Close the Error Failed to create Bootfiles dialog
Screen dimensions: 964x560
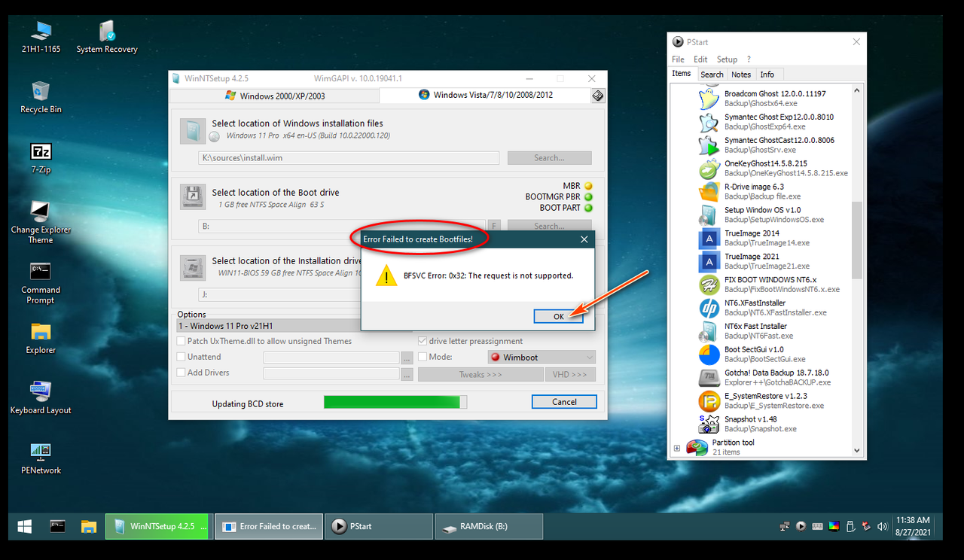tap(584, 239)
